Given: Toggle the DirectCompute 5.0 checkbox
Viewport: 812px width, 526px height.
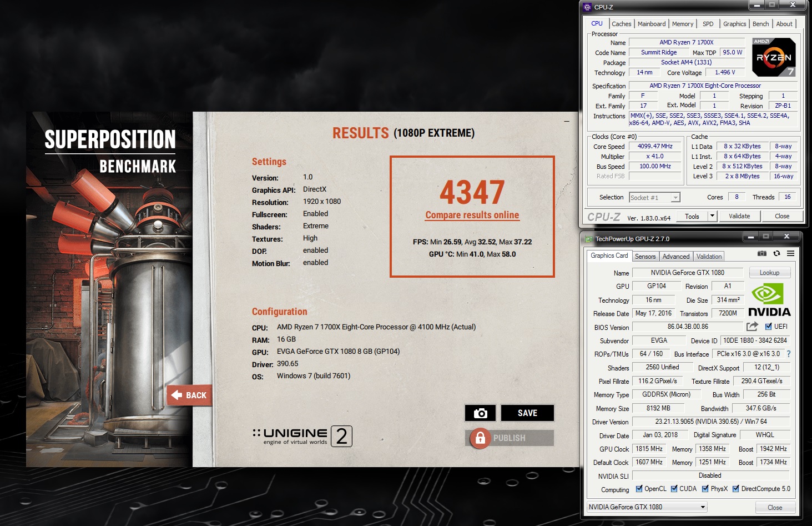Looking at the screenshot, I should [735, 489].
